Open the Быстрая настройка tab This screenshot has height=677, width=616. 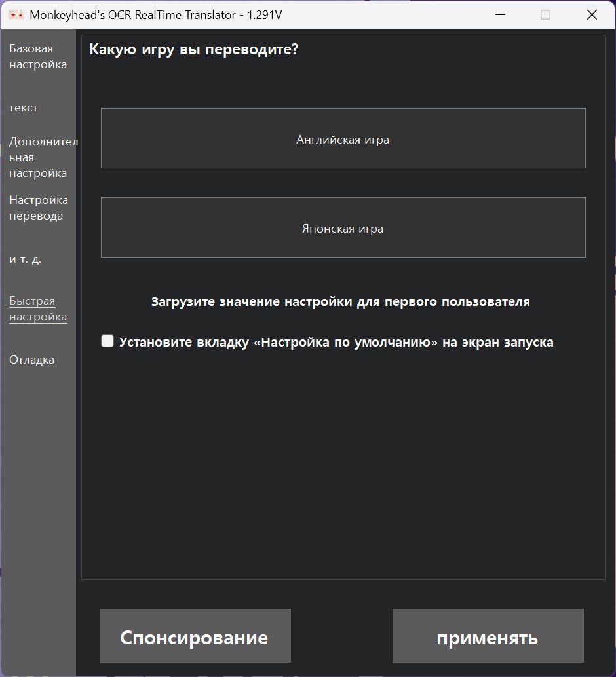coord(38,309)
